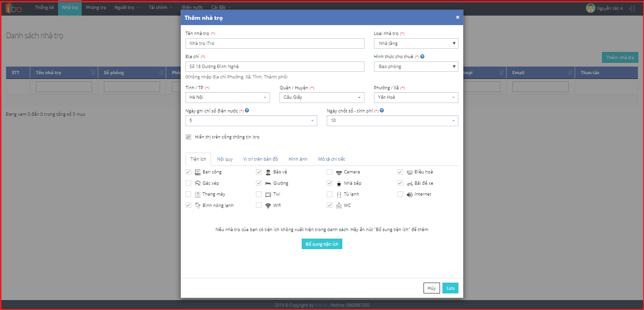Open the Tài chính menu in navbar
The height and width of the screenshot is (310, 644).
tap(161, 8)
